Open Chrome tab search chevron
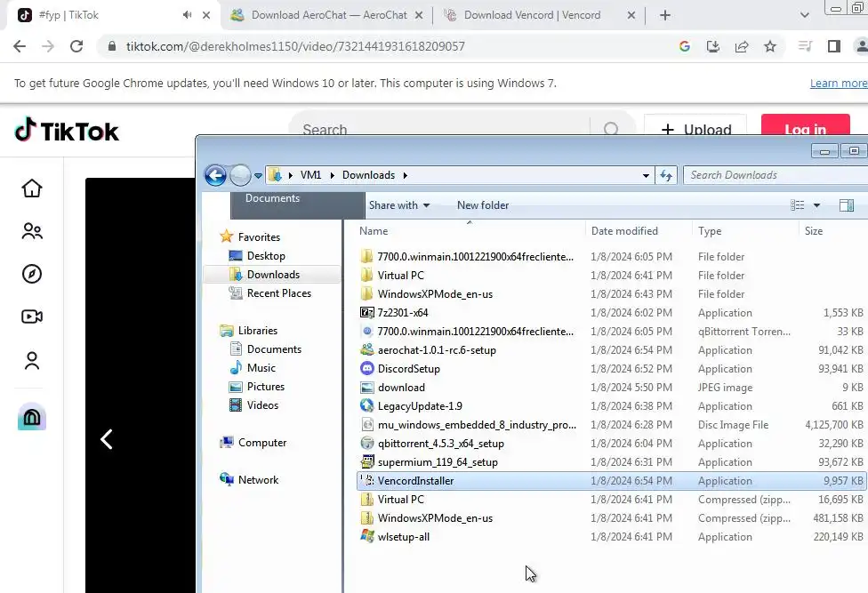 coord(805,15)
